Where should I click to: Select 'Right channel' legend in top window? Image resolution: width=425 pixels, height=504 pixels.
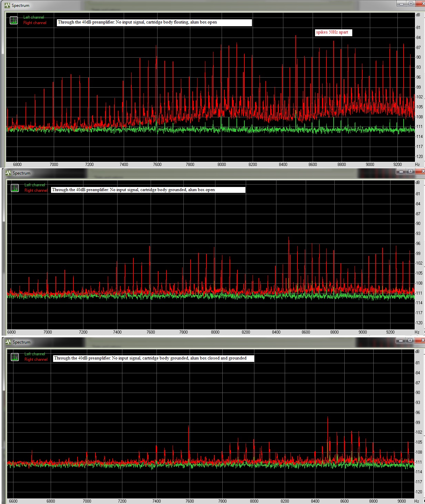[x=35, y=23]
